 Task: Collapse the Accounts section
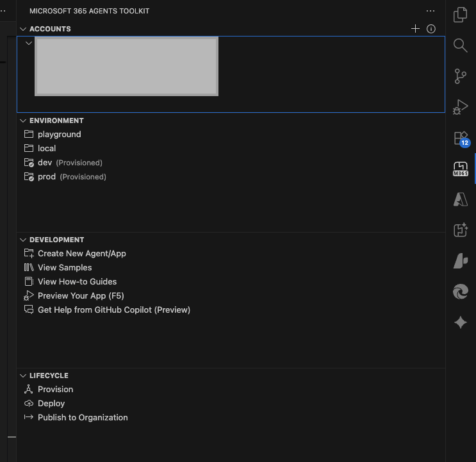pos(24,29)
